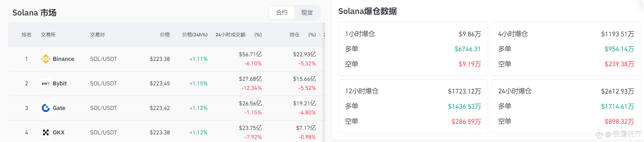Open the 12小时爆仓 liquidation card
The image size is (644, 142).
(413, 106)
